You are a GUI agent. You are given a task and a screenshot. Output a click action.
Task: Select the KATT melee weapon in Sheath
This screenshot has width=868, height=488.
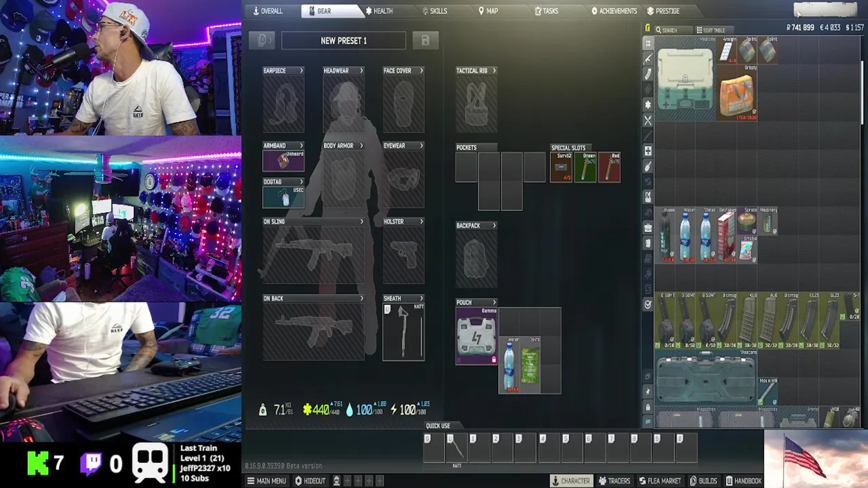[403, 331]
